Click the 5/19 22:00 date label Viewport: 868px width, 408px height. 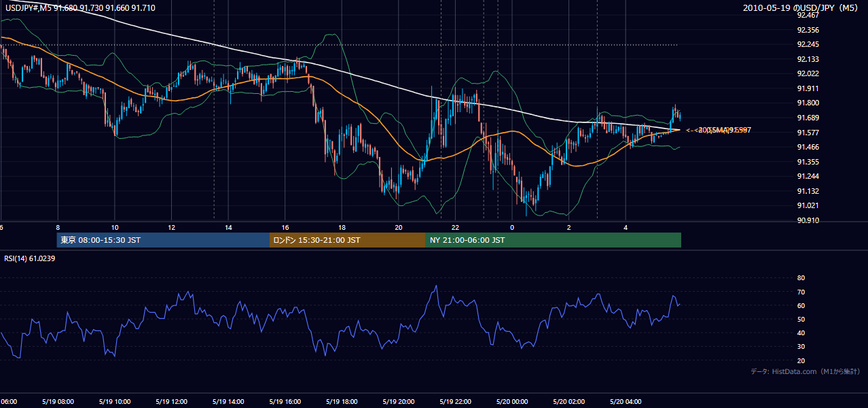(455, 402)
